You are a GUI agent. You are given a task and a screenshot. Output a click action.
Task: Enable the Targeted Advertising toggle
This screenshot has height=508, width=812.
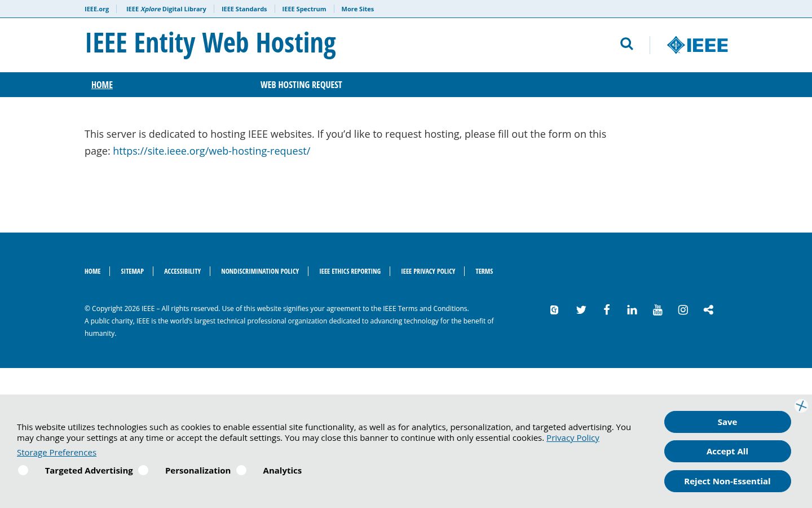coord(23,470)
